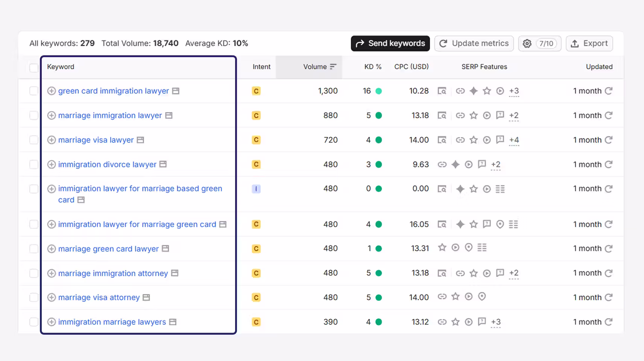The width and height of the screenshot is (644, 361).
Task: Click the '1,300' volume value
Action: point(328,91)
